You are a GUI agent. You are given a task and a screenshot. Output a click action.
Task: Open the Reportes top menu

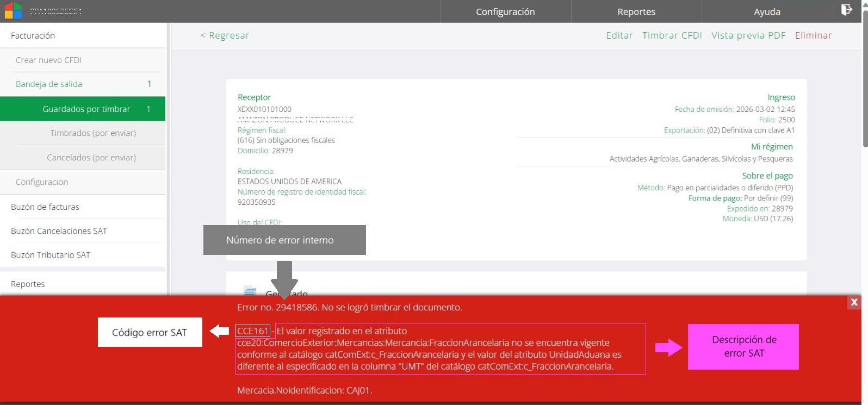(x=636, y=11)
